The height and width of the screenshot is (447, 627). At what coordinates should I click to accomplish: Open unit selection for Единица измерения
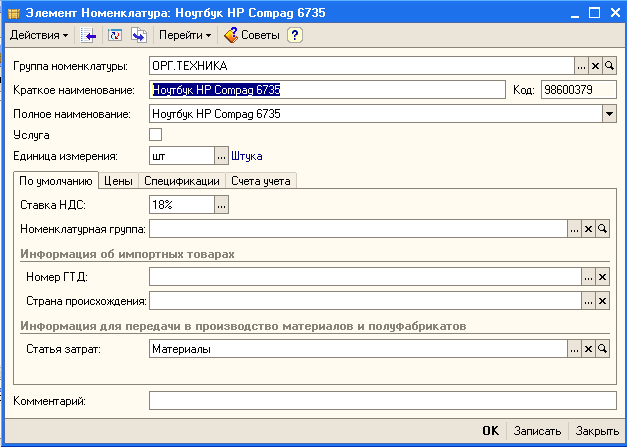click(222, 156)
